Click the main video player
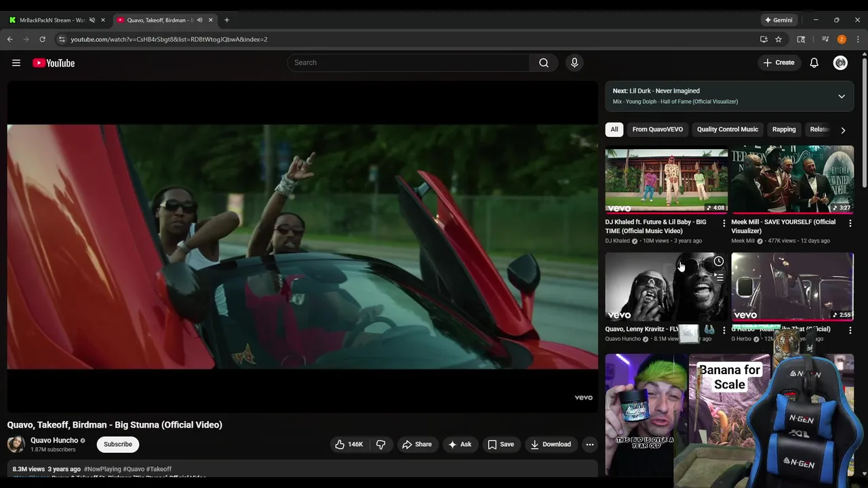This screenshot has height=488, width=868. pos(302,247)
